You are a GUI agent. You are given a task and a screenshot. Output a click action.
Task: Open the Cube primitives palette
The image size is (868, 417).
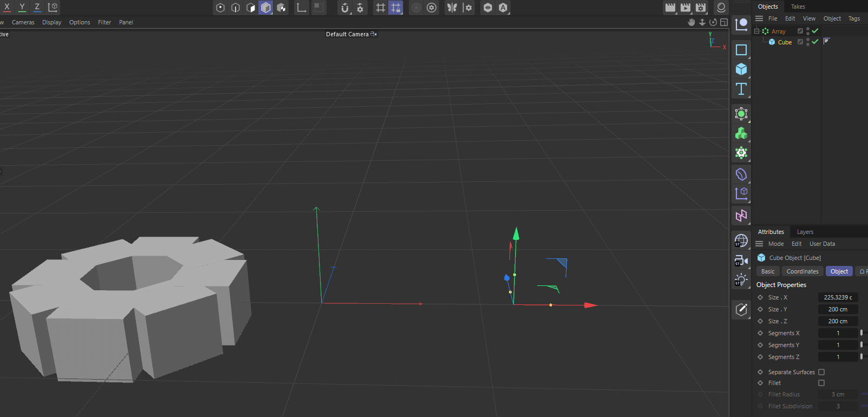741,69
